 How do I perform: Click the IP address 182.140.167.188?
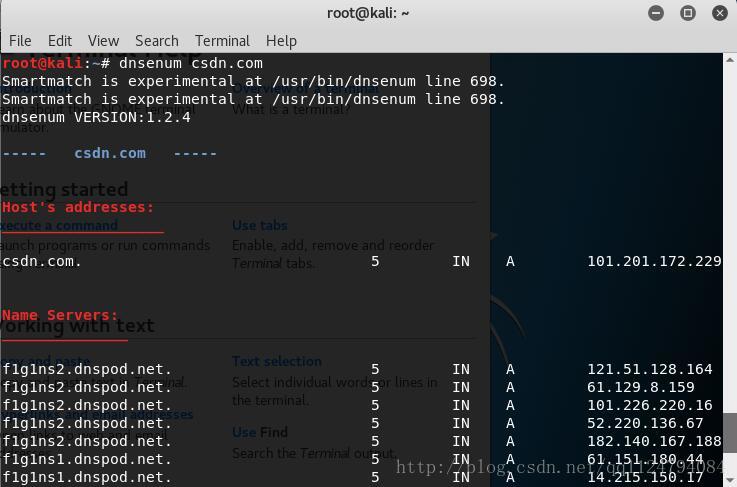(x=654, y=441)
